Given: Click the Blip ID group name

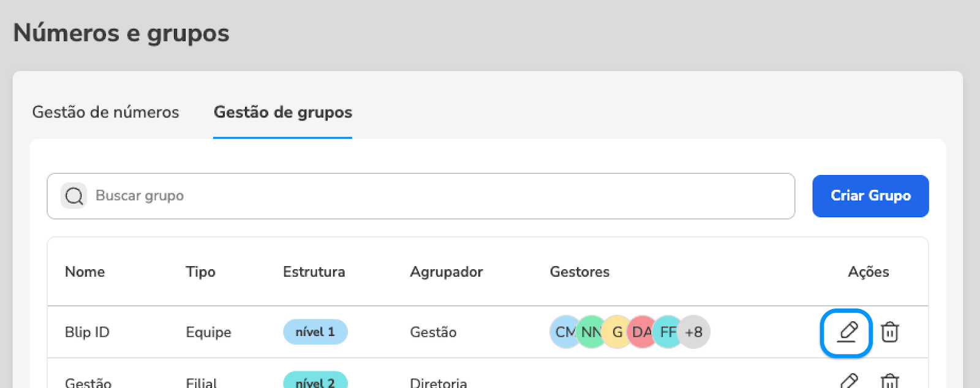Looking at the screenshot, I should [87, 332].
